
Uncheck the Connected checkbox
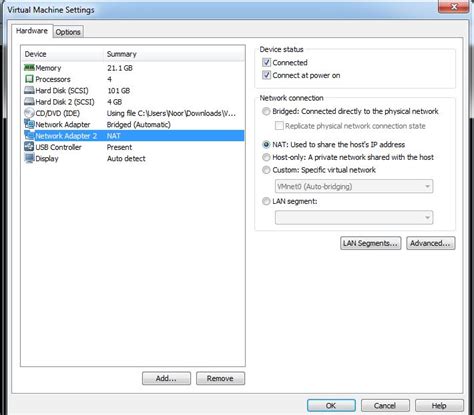click(x=266, y=62)
